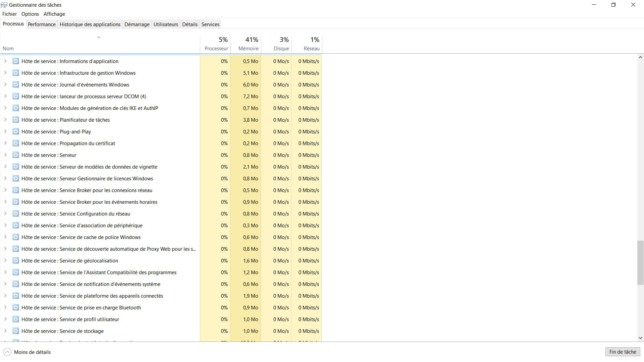Expand Service Configuration du réseau row
Screen dimensions: 644x362
(5, 214)
